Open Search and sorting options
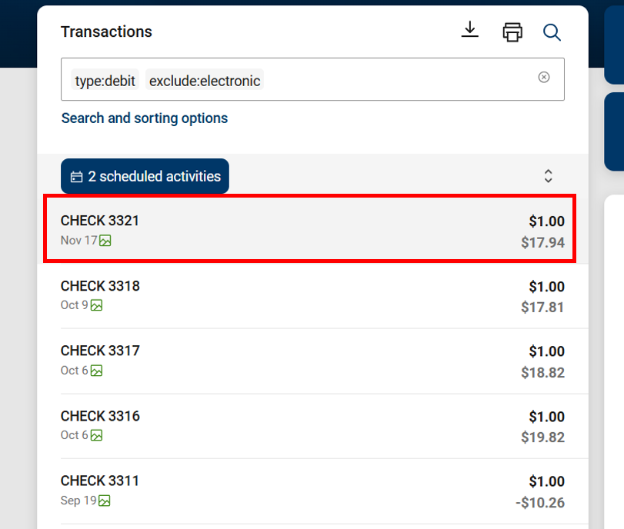The height and width of the screenshot is (529, 624). coord(144,118)
